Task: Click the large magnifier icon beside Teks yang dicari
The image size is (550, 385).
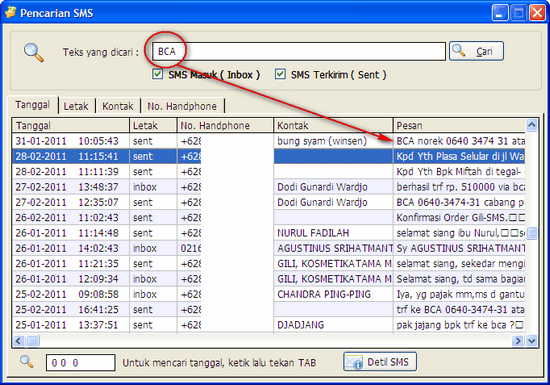Action: point(34,53)
